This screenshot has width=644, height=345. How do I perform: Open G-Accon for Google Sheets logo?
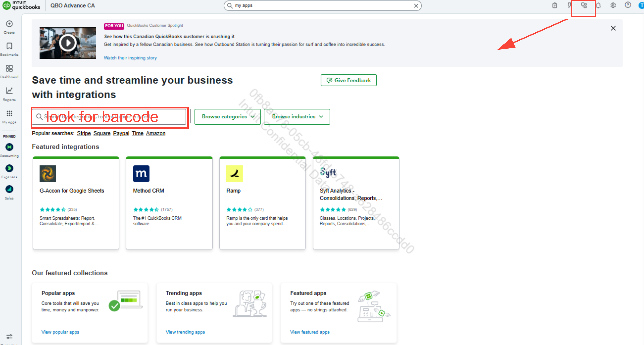(x=48, y=174)
